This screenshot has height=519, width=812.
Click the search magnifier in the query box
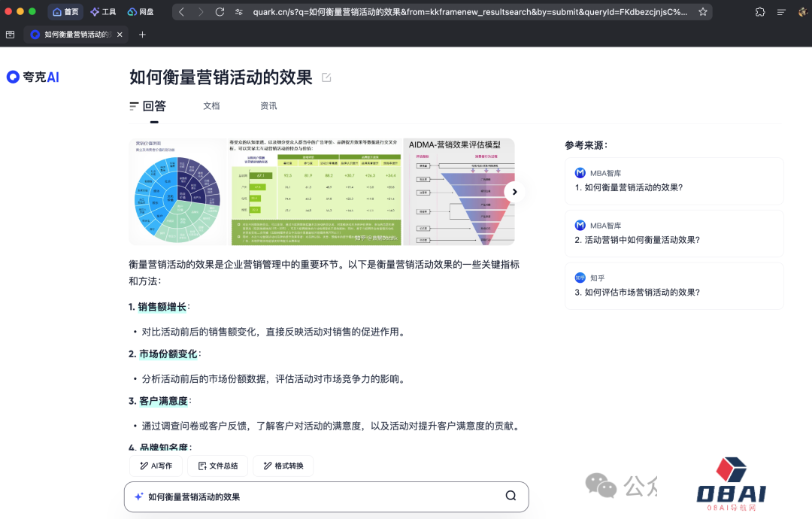511,496
